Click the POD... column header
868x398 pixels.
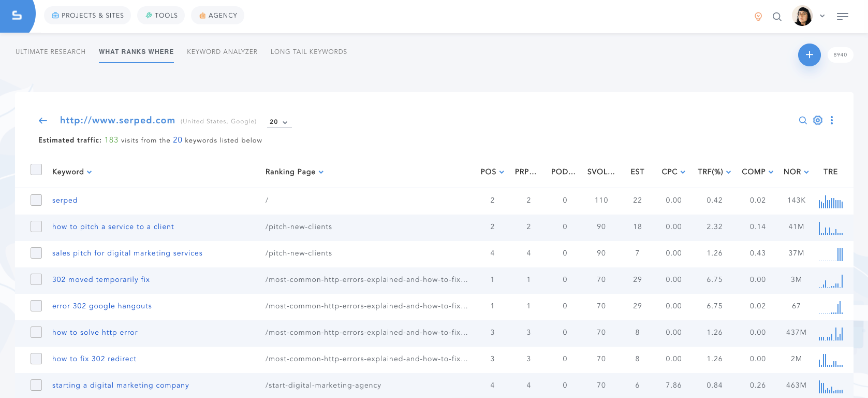pyautogui.click(x=563, y=172)
